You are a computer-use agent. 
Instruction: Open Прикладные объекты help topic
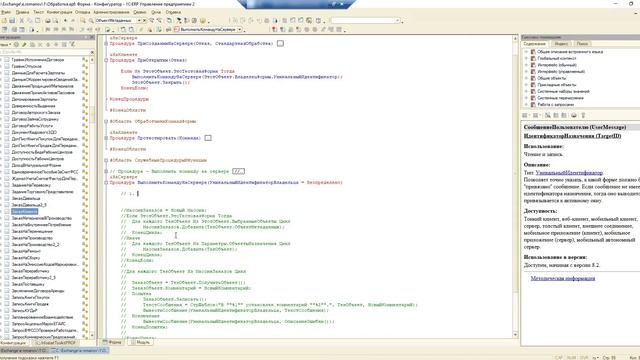pos(557,85)
